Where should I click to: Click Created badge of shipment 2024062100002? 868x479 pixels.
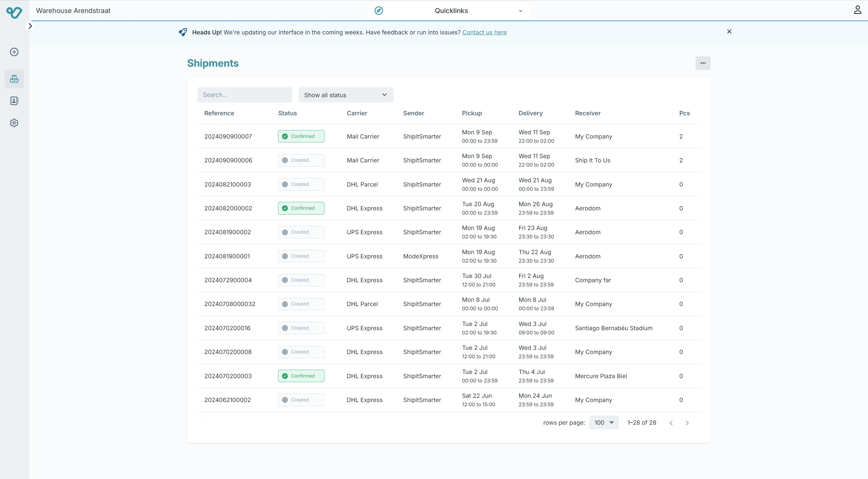pos(301,400)
